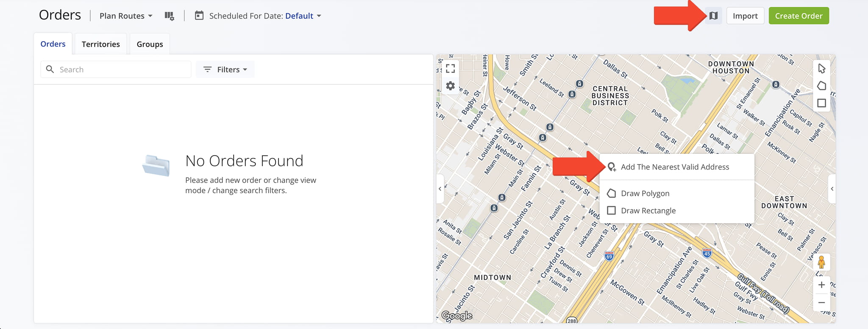Select the map pointer tool
Screen dimensions: 868x329
tap(821, 68)
